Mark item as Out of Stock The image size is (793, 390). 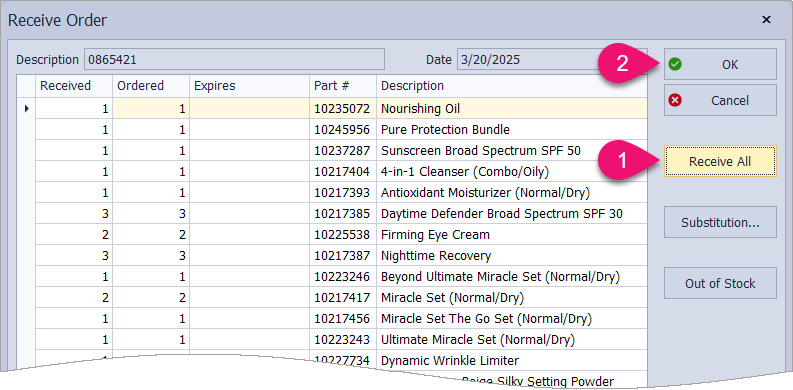(x=720, y=283)
